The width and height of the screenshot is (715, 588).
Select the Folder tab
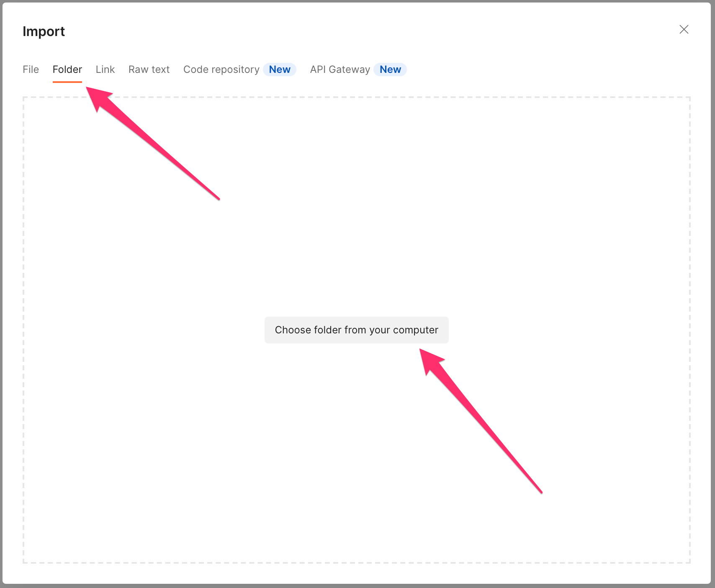[x=67, y=70]
